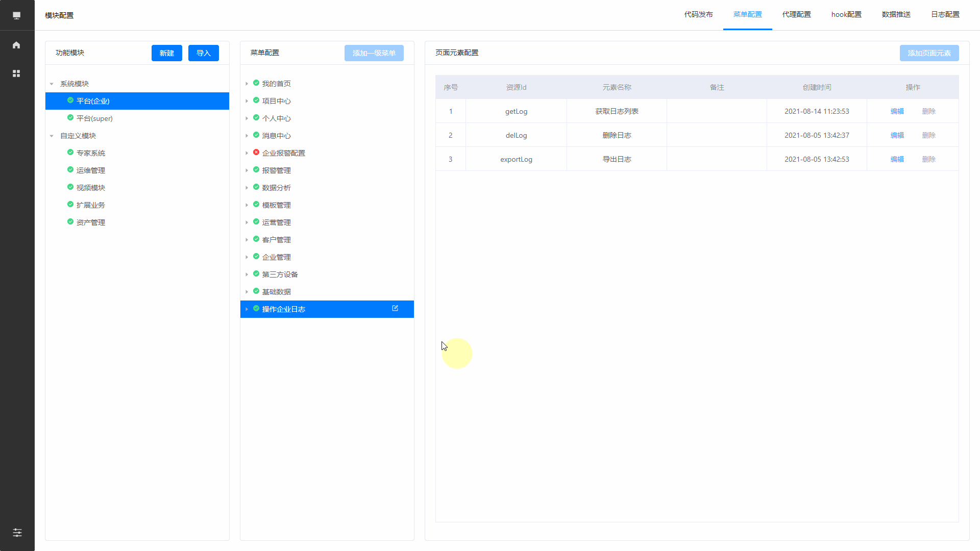Click the monitor icon in the sidebar
980x551 pixels.
pos(16,15)
